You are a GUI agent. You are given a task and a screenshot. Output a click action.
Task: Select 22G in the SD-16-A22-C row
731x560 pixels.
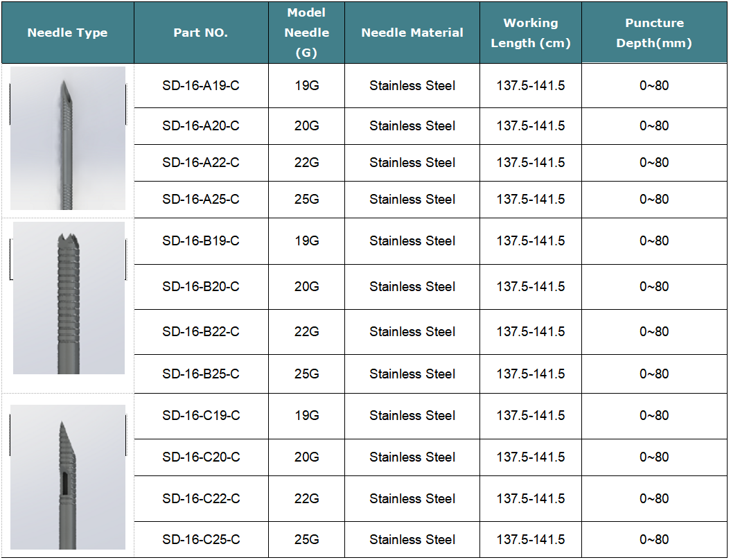coord(307,163)
